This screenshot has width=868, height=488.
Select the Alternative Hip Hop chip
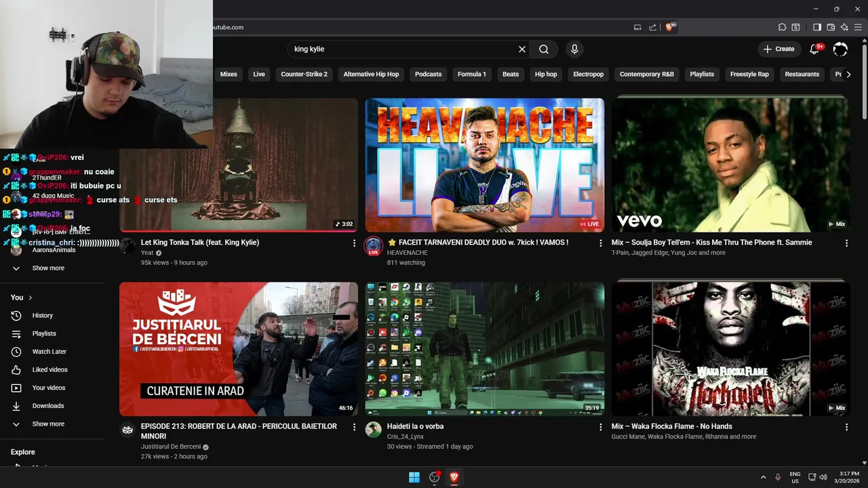tap(371, 74)
